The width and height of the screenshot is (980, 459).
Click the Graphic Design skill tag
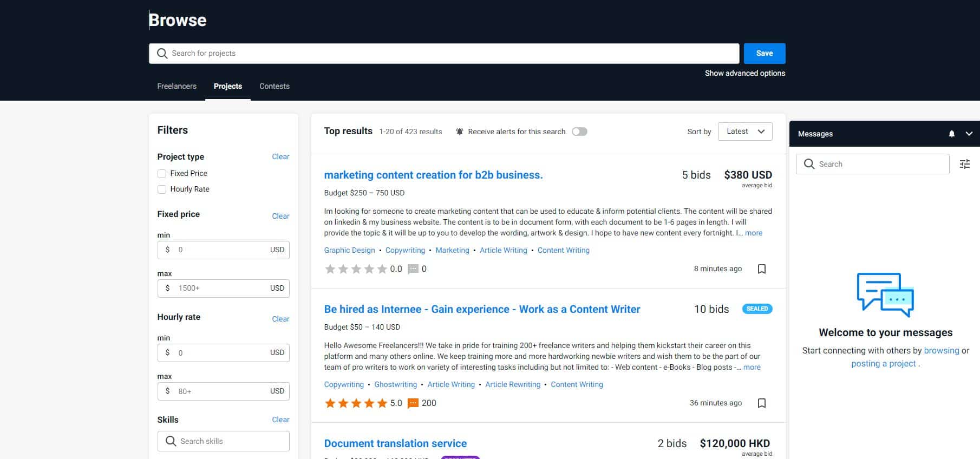pos(349,250)
